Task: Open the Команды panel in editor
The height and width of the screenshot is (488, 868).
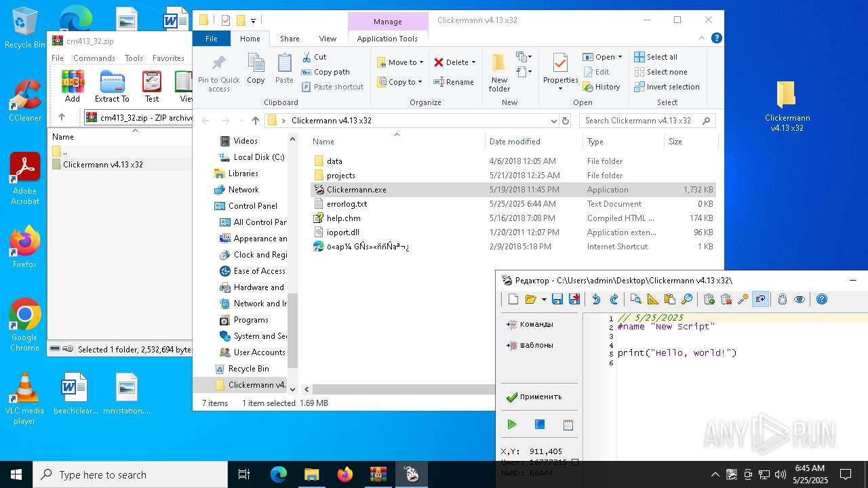Action: 530,324
